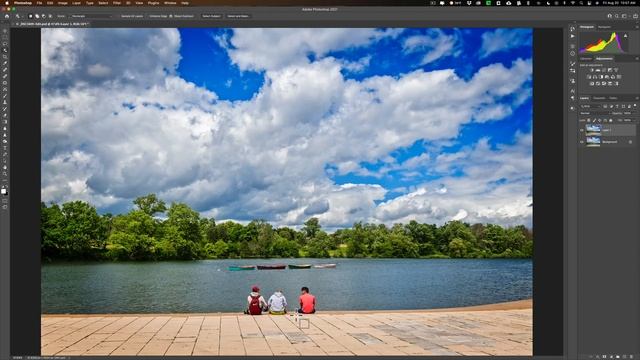Select the Eyedropper tool

[6, 63]
